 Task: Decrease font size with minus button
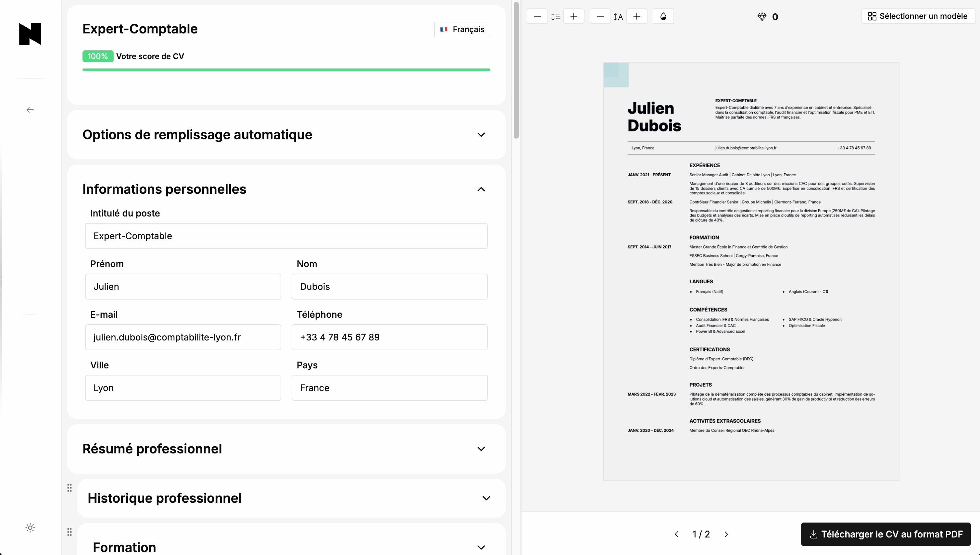(x=600, y=17)
